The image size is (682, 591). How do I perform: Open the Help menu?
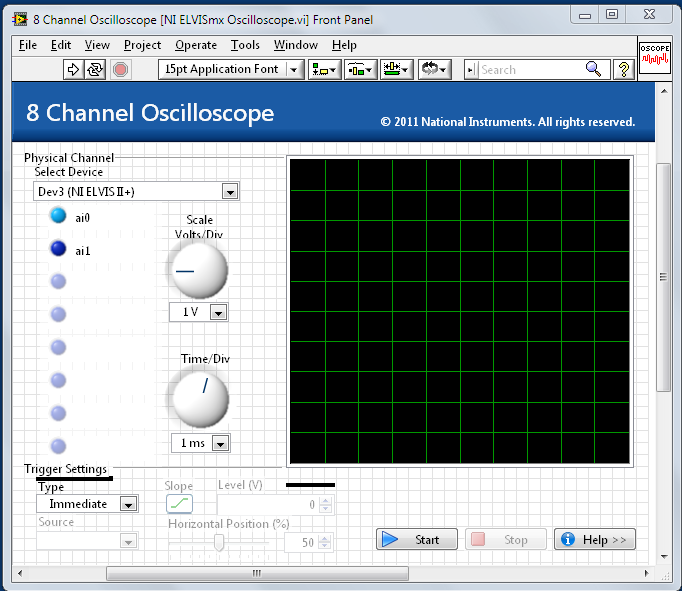tap(344, 45)
